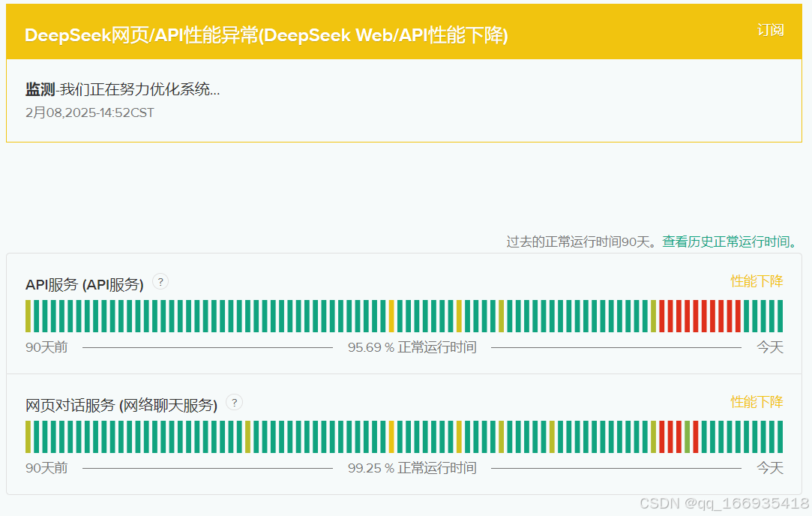Select the 性能下降 status for API服务

757,281
